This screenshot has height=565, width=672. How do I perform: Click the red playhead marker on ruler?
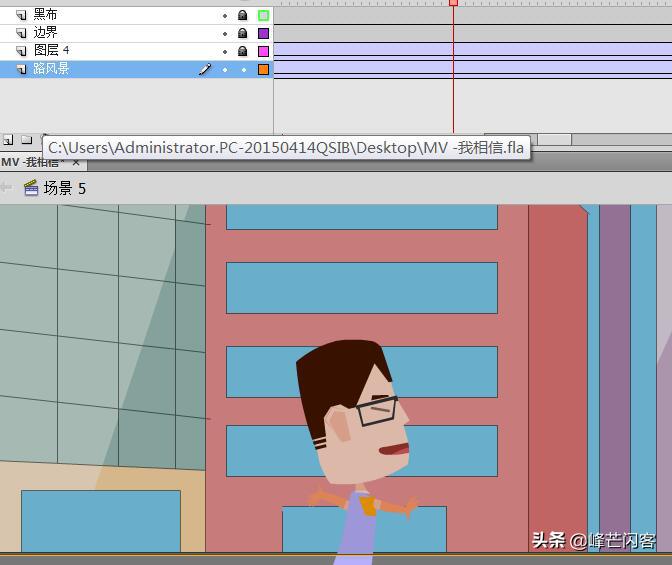[453, 3]
